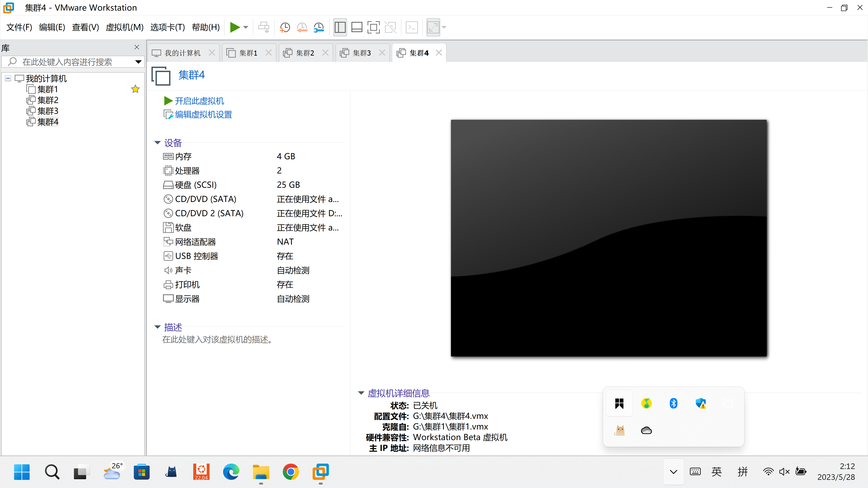Click the VMware Workstation taskbar icon

(x=321, y=472)
